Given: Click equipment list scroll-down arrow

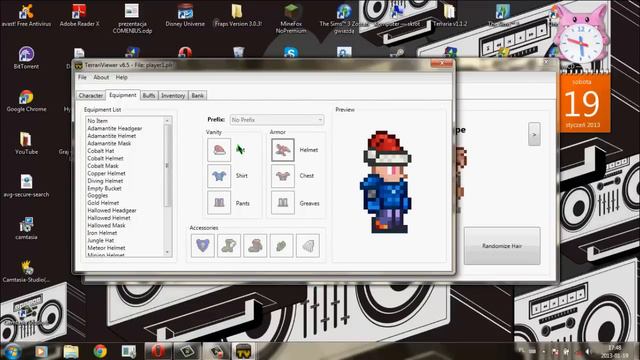Looking at the screenshot, I should [x=167, y=252].
